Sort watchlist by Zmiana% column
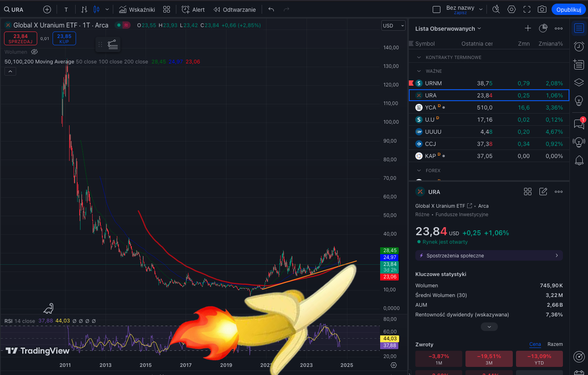Image resolution: width=588 pixels, height=375 pixels. click(x=550, y=44)
